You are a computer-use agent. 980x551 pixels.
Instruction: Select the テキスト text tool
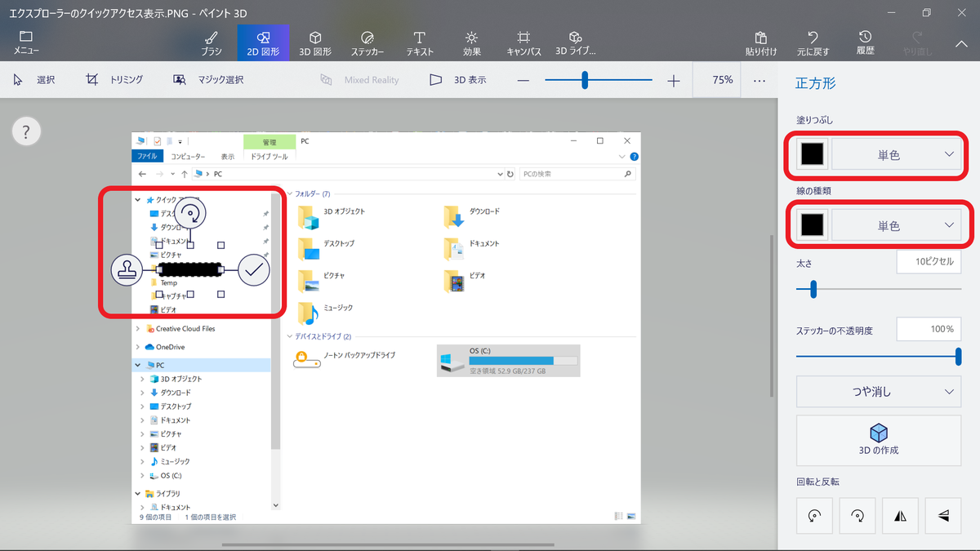pyautogui.click(x=420, y=42)
